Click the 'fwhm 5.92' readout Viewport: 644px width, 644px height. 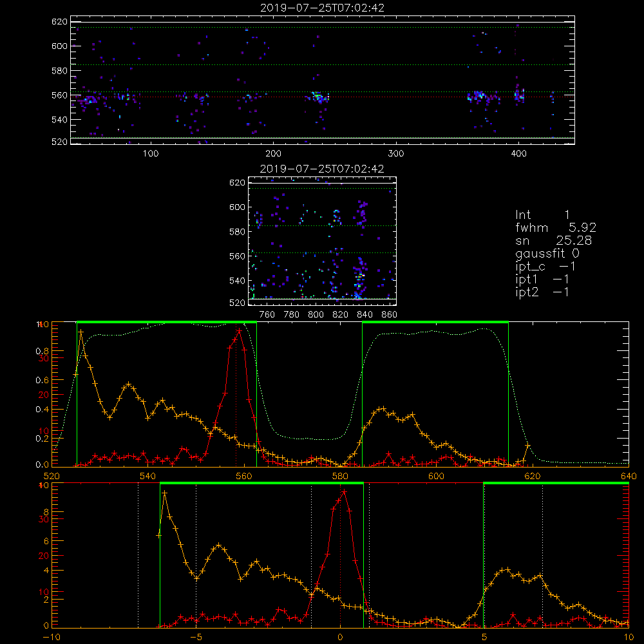coord(556,227)
